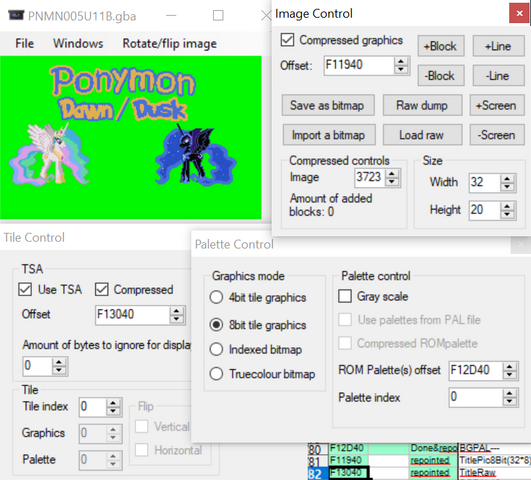Viewport: 531px width, 480px height.
Task: Click Save as bitmap
Action: point(328,105)
